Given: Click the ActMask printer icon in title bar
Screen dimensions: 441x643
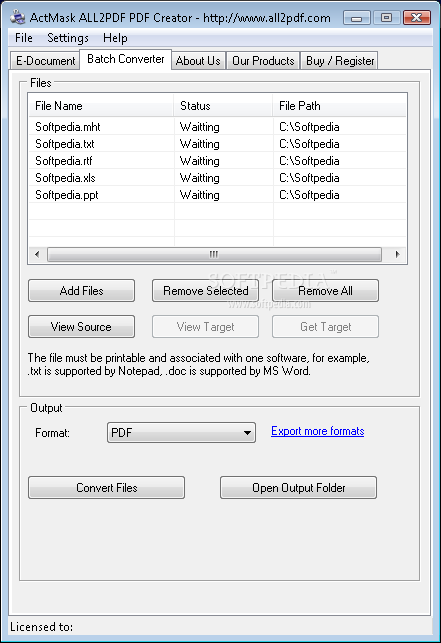Looking at the screenshot, I should 18,17.
